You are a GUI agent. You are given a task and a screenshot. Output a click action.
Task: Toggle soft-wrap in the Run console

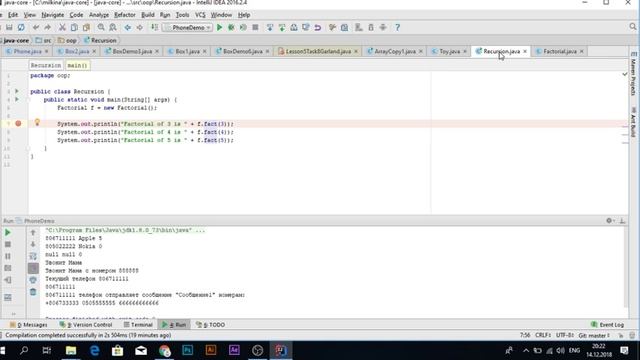click(x=33, y=256)
